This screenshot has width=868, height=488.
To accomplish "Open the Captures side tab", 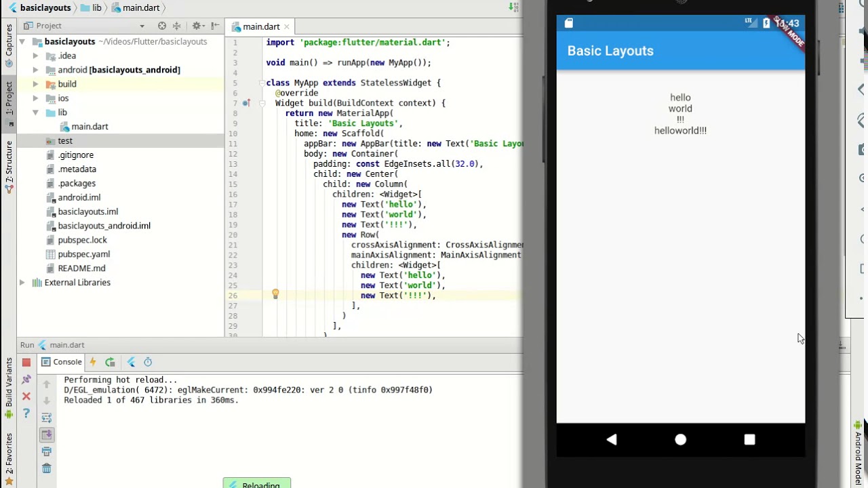I will 9,45.
